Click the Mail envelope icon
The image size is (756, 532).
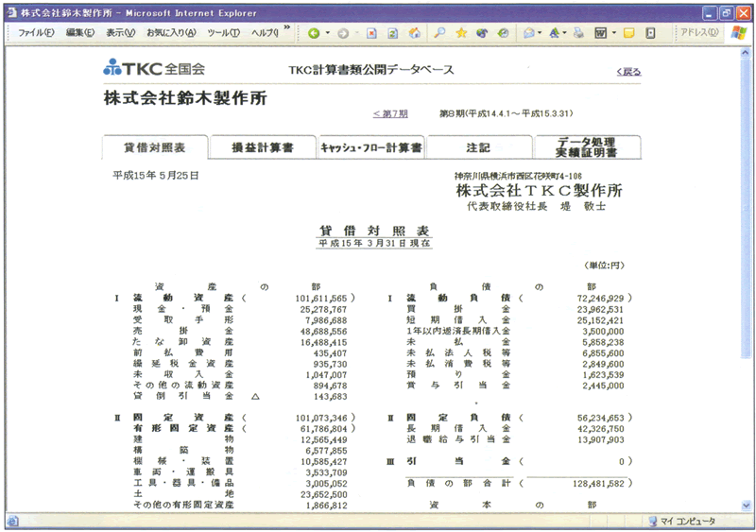(x=529, y=33)
